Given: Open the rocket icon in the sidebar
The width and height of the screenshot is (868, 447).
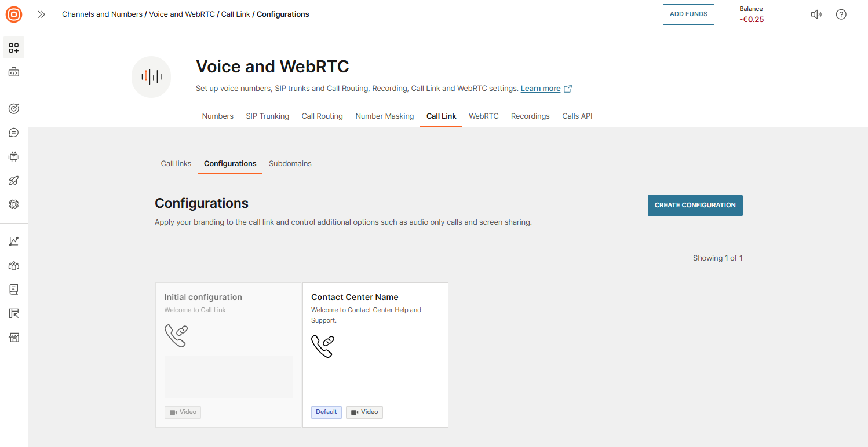Looking at the screenshot, I should coord(14,181).
